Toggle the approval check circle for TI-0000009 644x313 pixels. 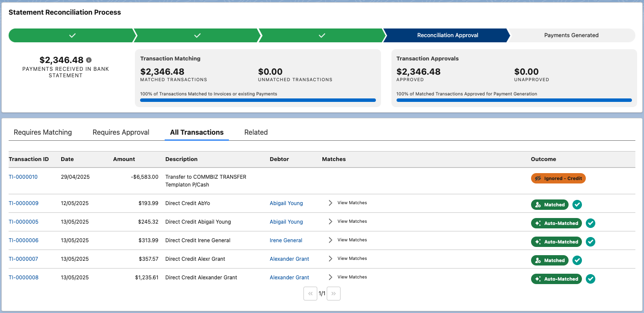point(577,205)
